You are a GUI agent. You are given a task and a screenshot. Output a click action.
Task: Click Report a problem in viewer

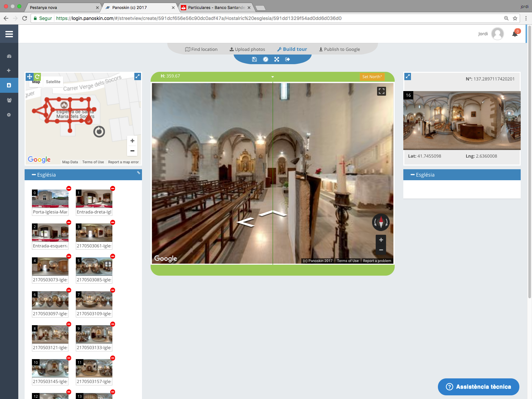[377, 261]
